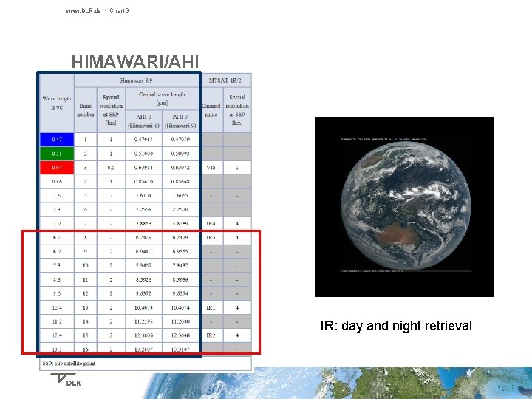Select the 'MTSAT-1R/2' table header
Screen dimensions: 532x399
(x=225, y=81)
